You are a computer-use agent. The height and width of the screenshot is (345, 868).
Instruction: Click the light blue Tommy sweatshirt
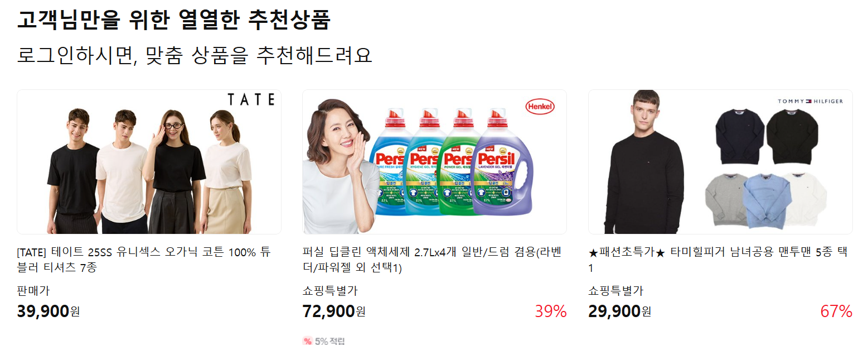[768, 199]
